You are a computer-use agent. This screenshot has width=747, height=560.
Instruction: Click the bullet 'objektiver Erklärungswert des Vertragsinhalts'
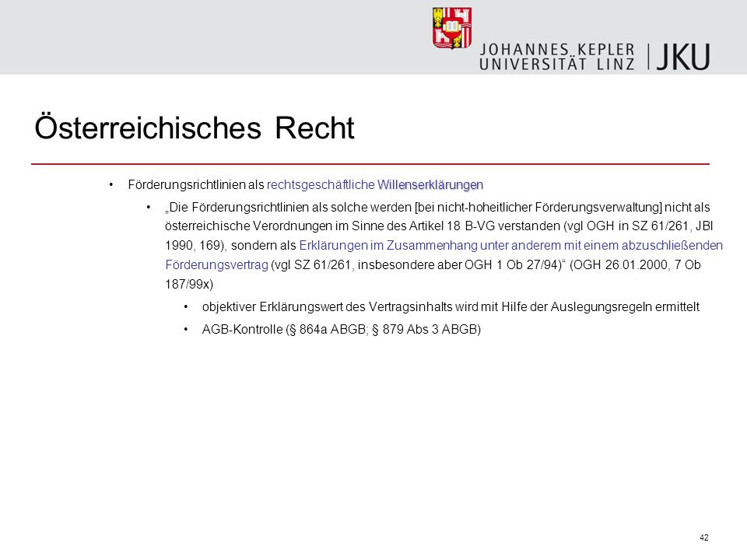coord(328,306)
